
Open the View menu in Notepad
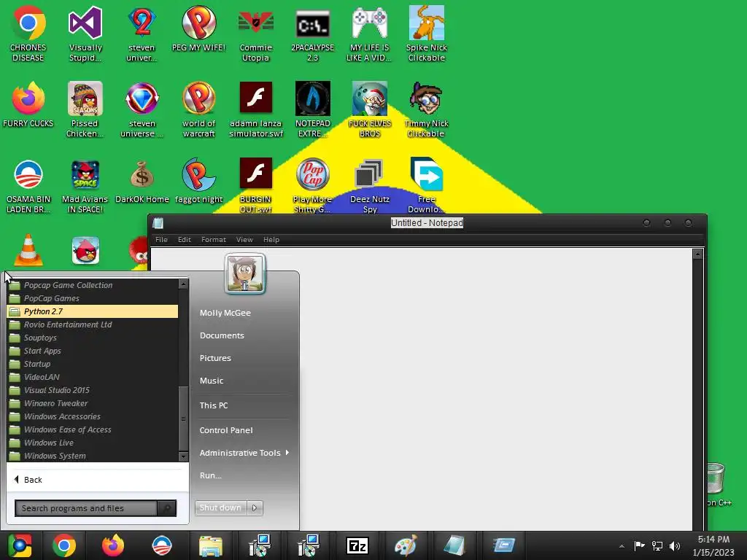(244, 239)
